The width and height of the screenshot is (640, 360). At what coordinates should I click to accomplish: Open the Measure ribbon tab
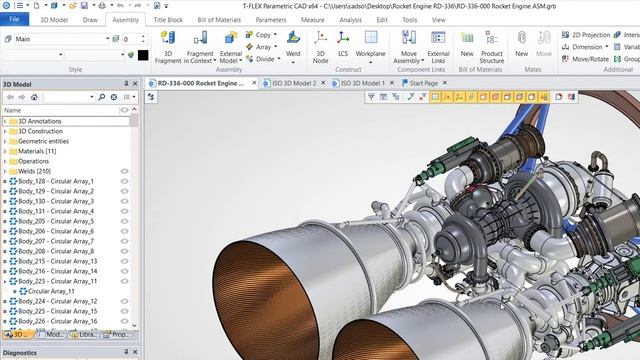tap(313, 20)
